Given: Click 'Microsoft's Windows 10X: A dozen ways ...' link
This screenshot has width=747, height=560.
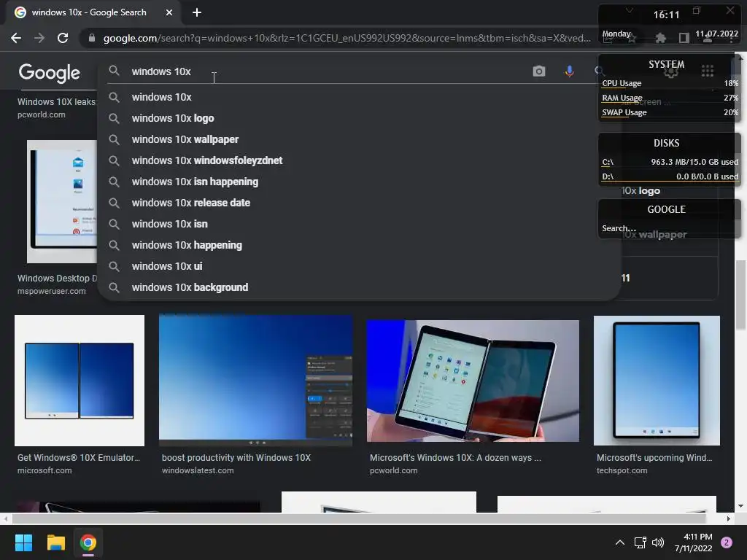Looking at the screenshot, I should coord(455,458).
